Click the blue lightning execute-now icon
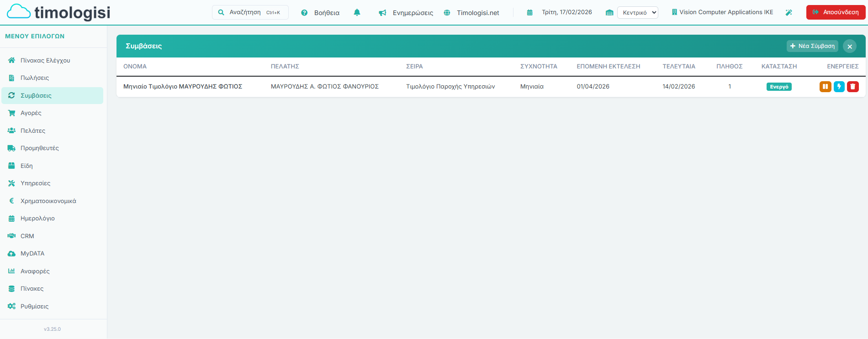 tap(839, 87)
